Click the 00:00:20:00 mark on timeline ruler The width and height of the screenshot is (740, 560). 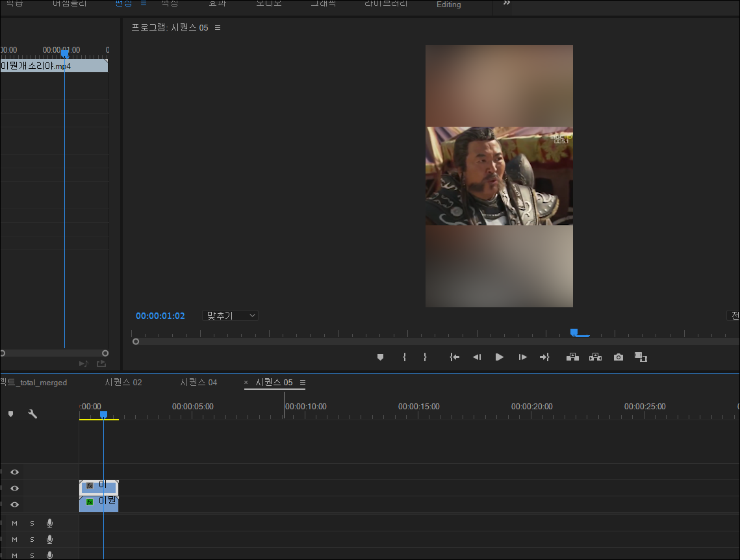[x=532, y=406]
